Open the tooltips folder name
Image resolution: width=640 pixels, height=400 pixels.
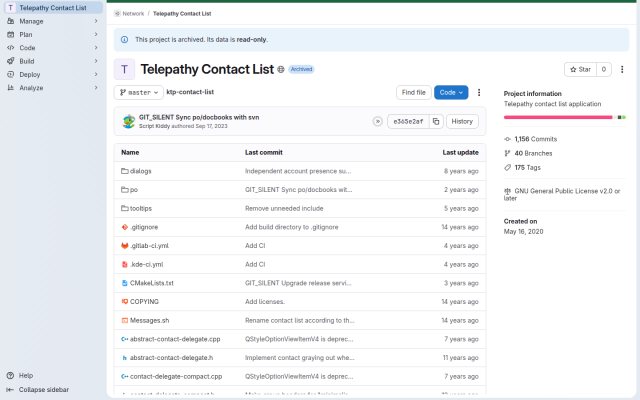coord(141,209)
